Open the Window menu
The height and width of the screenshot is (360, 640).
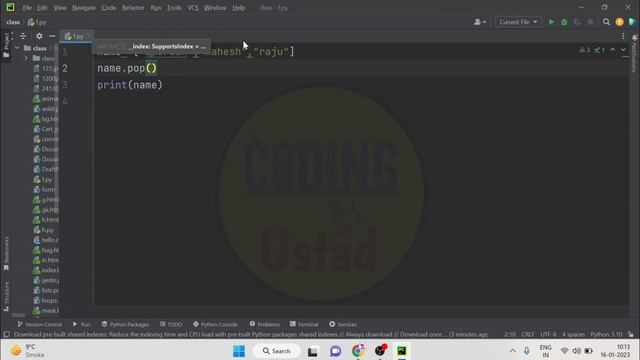215,8
